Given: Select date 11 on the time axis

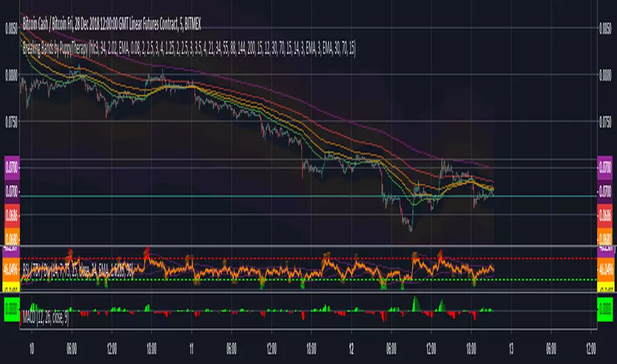Looking at the screenshot, I should click(191, 346).
